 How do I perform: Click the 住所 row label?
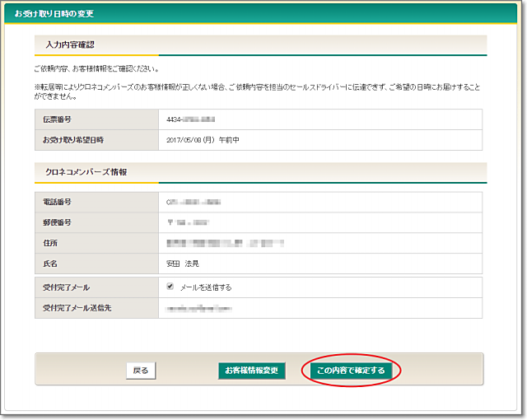51,243
